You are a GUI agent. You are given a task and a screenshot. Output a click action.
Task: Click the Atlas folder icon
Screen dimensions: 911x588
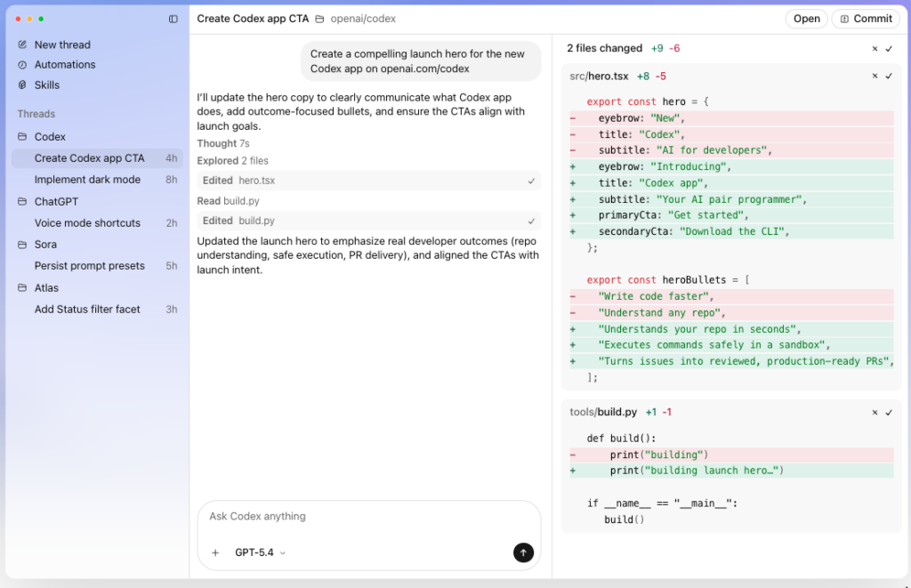click(x=22, y=287)
